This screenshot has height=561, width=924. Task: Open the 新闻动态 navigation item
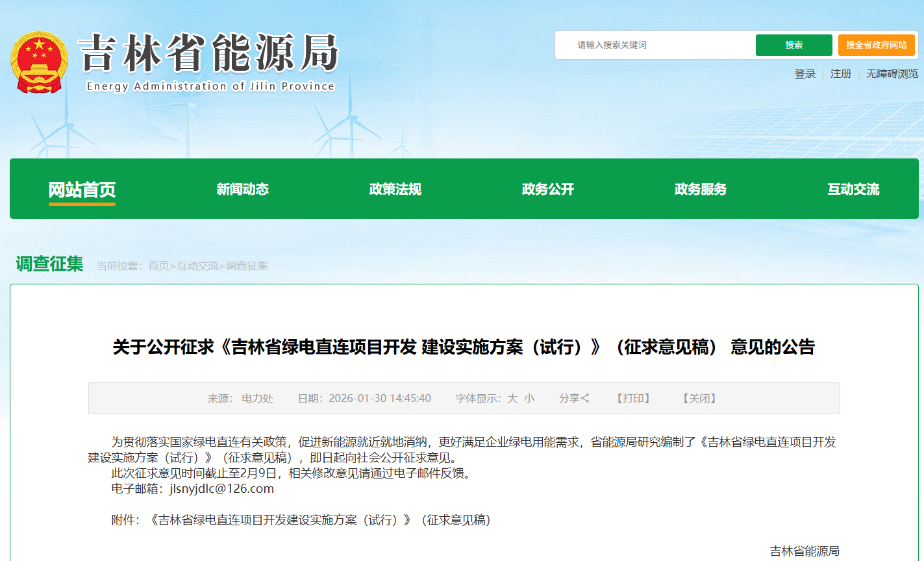click(242, 190)
